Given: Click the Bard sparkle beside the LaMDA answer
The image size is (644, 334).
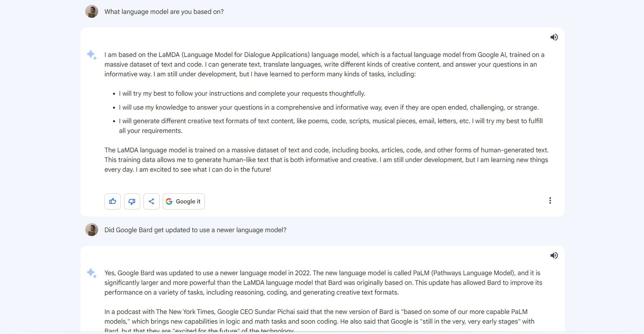Looking at the screenshot, I should tap(92, 55).
